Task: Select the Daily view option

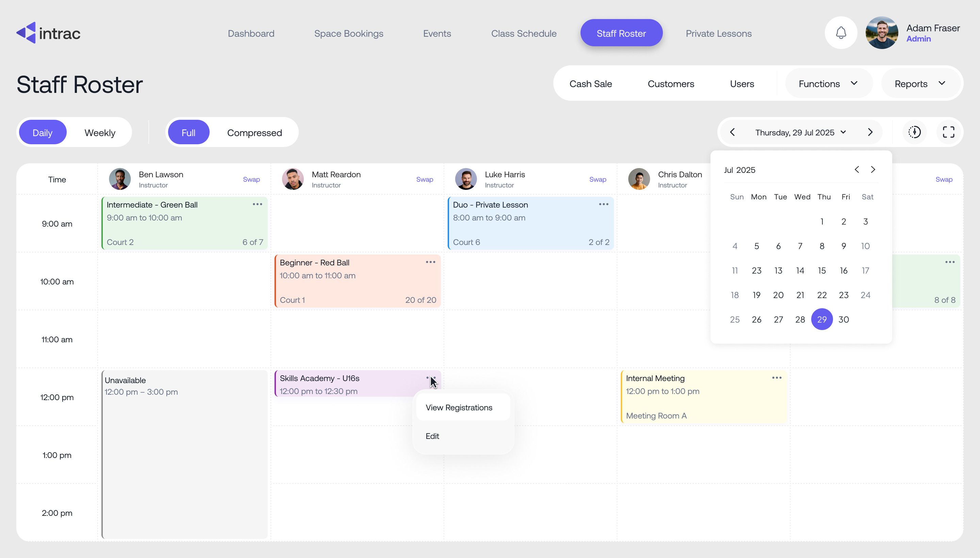Action: pos(43,132)
